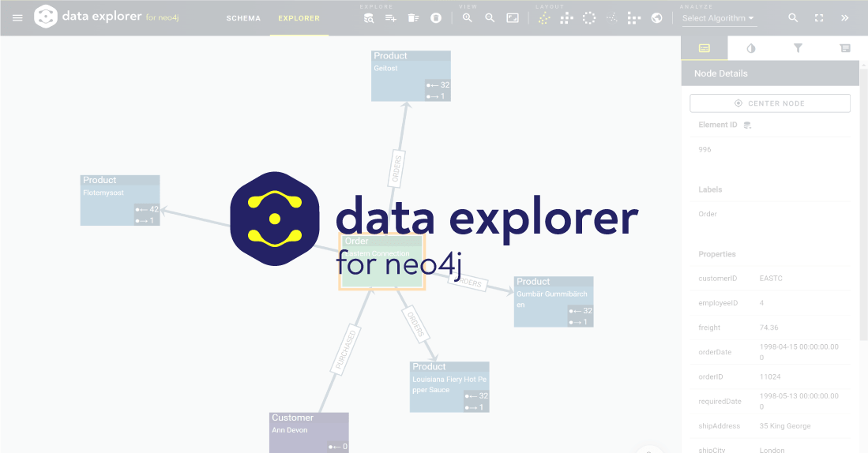The height and width of the screenshot is (453, 868).
Task: Click the add-to-list icon under Explore
Action: [391, 18]
